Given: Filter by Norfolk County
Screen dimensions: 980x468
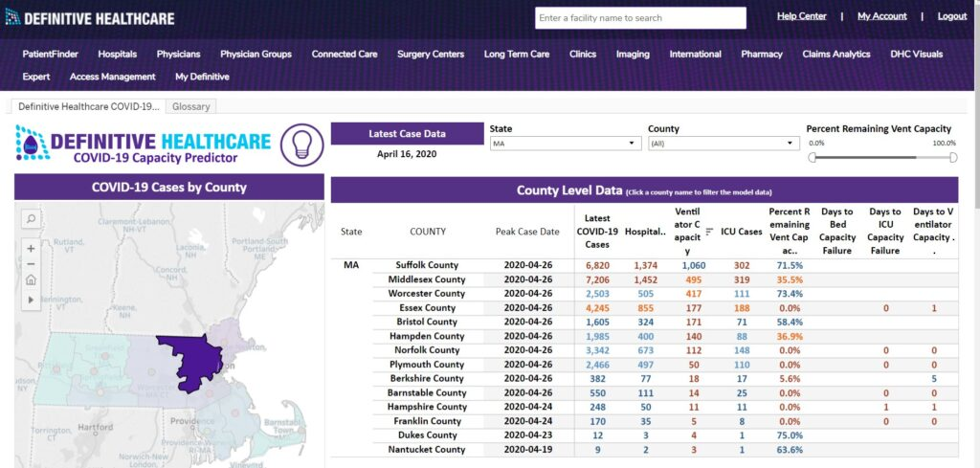Looking at the screenshot, I should point(427,350).
